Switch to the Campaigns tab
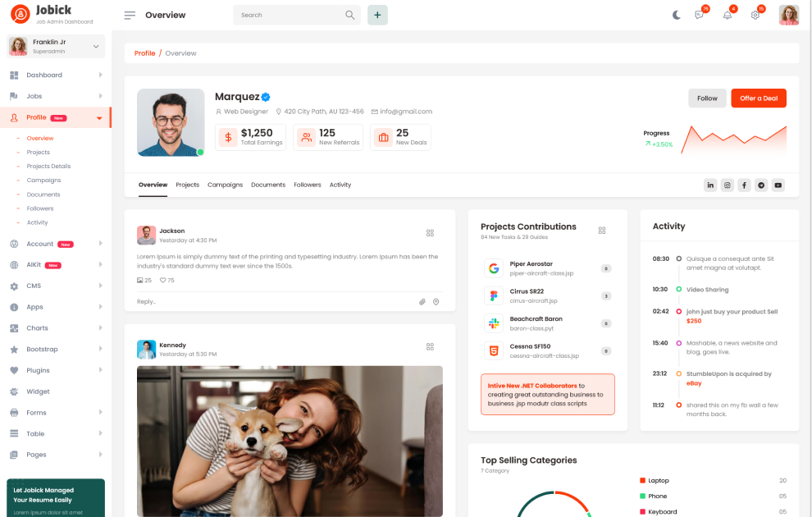The image size is (812, 517). point(225,185)
